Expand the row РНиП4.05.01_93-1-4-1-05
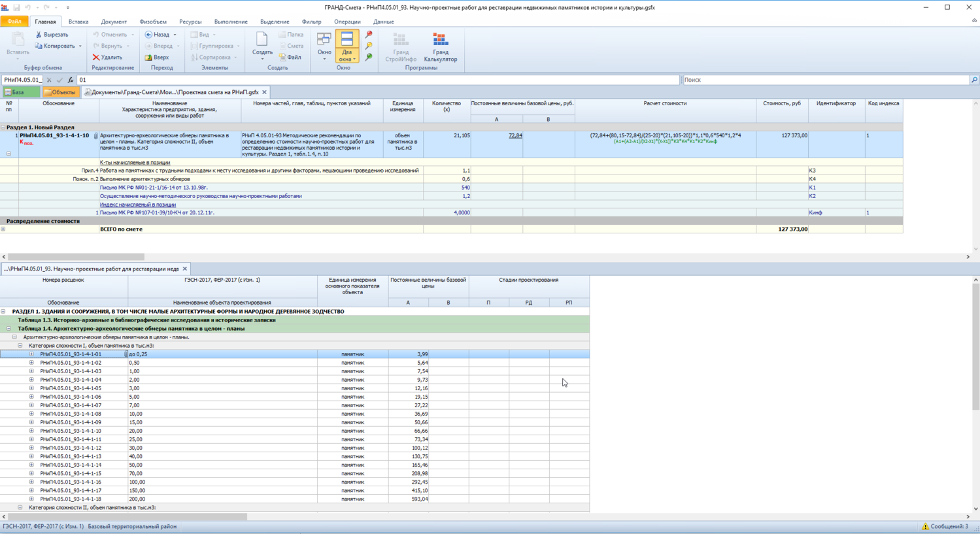 pyautogui.click(x=31, y=388)
